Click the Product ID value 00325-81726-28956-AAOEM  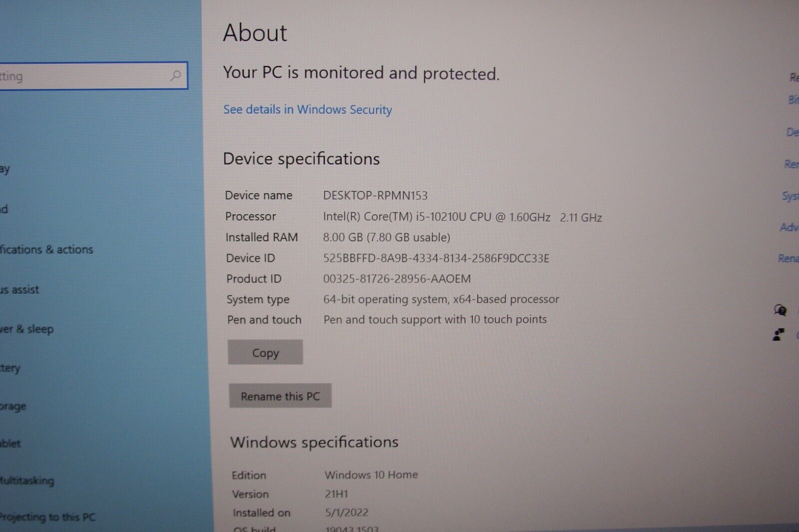pos(397,278)
